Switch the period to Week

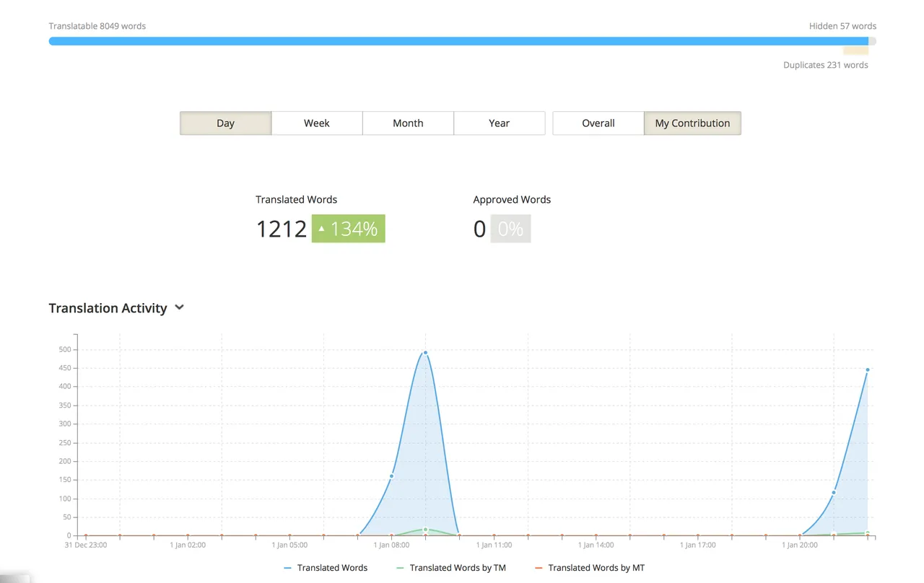317,123
